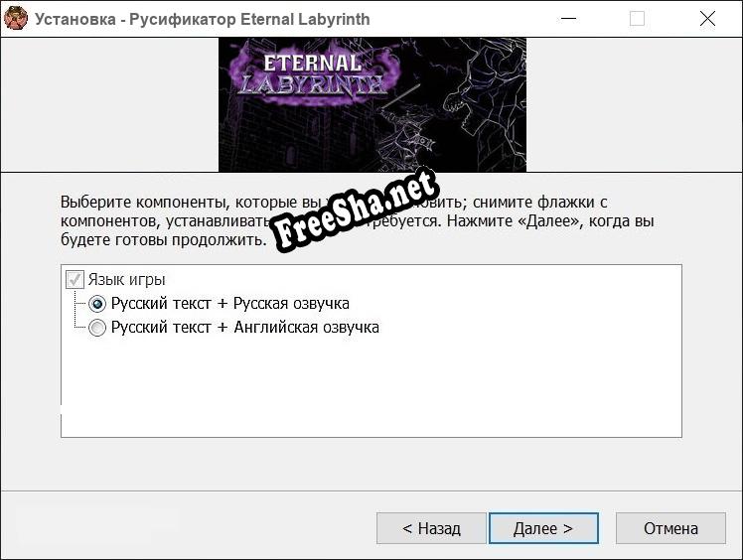Click the Русская озвучка label text

291,304
